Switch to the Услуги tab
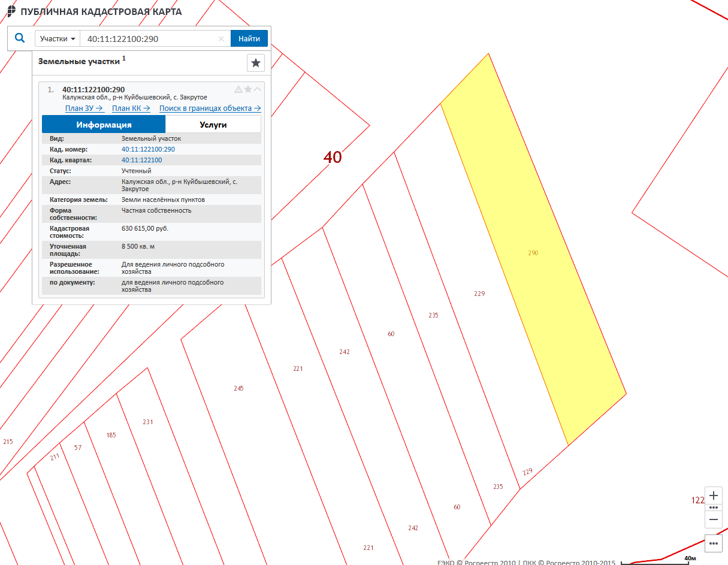The width and height of the screenshot is (728, 565). (x=213, y=125)
